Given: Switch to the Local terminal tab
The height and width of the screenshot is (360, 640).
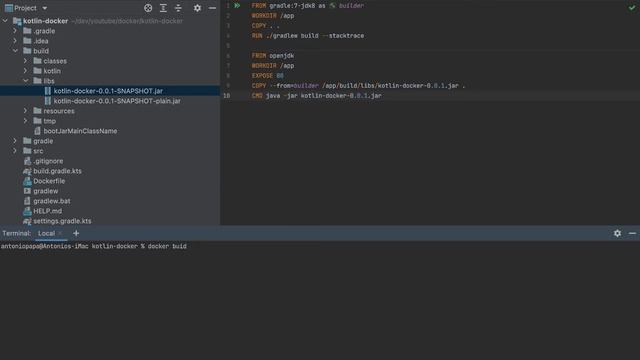Looking at the screenshot, I should pyautogui.click(x=46, y=233).
